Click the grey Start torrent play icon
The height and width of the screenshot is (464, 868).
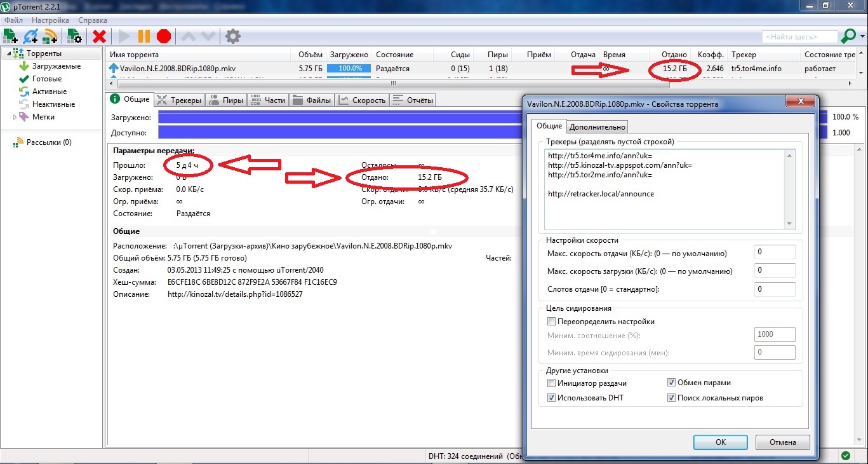[124, 36]
